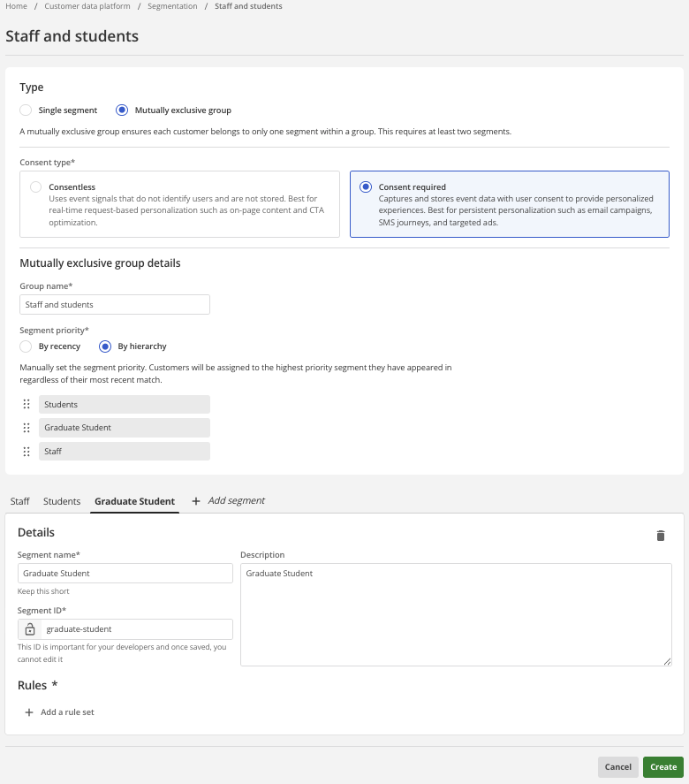Focus the Group name input field
This screenshot has width=689, height=784.
click(115, 305)
